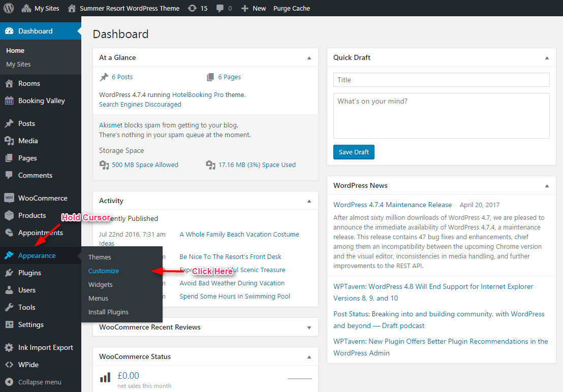The height and width of the screenshot is (392, 563).
Task: Click the Quick Draft Title field
Action: [441, 80]
